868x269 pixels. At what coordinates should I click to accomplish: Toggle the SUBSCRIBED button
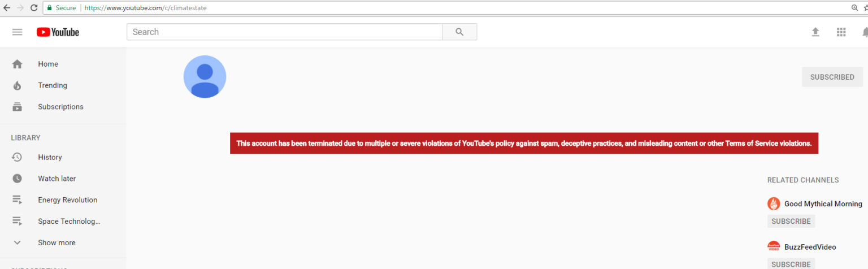tap(832, 77)
